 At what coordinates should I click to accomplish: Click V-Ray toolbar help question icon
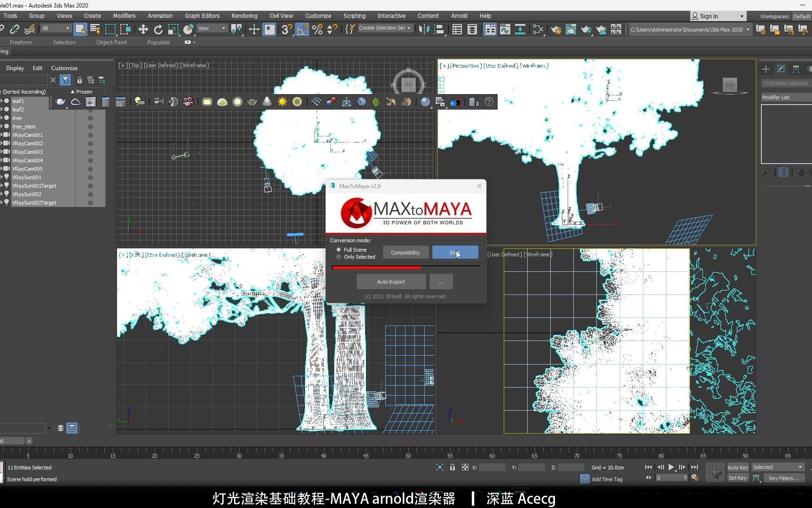tap(489, 102)
